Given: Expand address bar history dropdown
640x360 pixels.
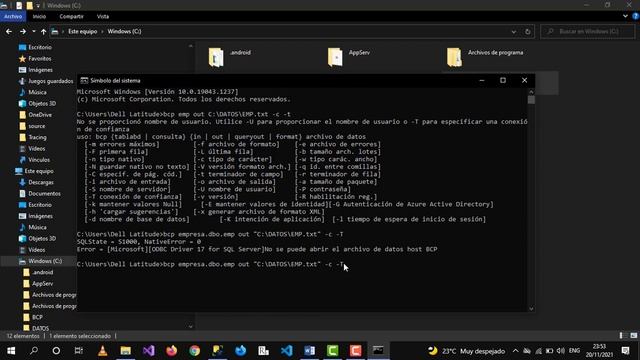Looking at the screenshot, I should point(513,31).
